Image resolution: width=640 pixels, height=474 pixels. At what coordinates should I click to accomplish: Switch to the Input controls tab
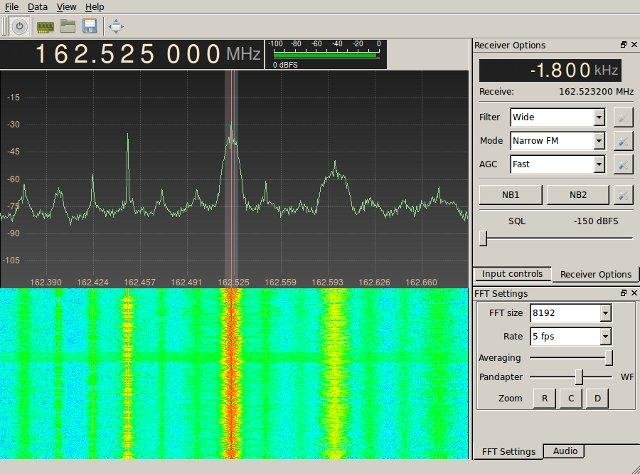point(512,274)
